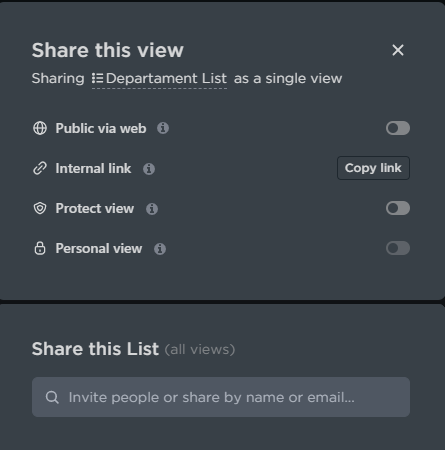Screen dimensions: 445x450
Task: Enable the Public via web toggle
Action: 398,128
